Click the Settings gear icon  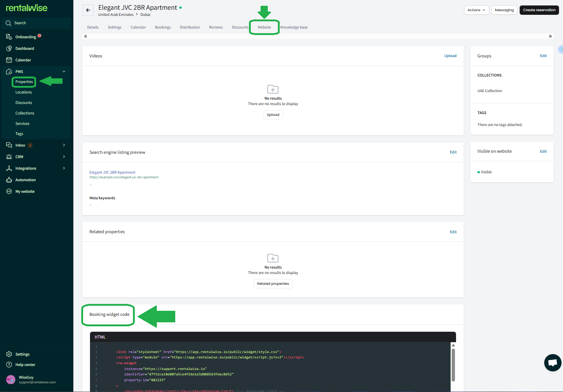click(x=9, y=354)
